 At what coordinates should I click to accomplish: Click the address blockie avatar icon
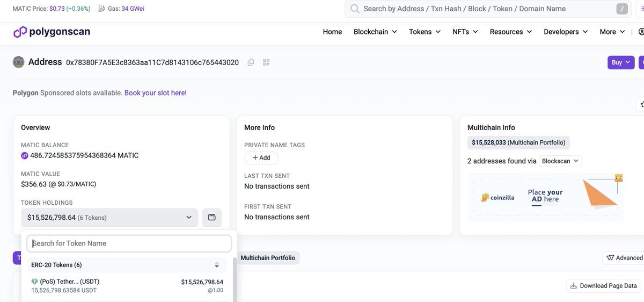[18, 62]
